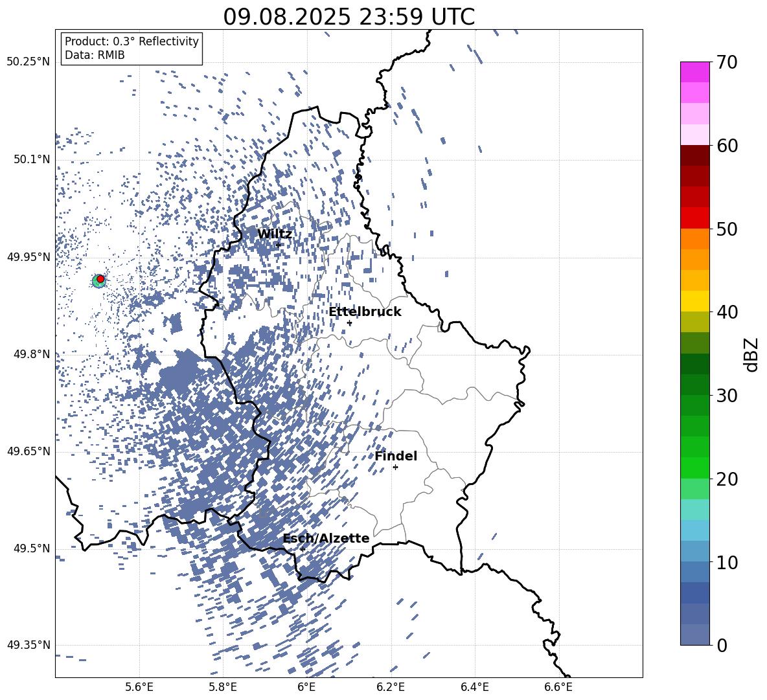Pick the bright red colorbar segment above 50
Screen dimensions: 767x700
(695, 218)
